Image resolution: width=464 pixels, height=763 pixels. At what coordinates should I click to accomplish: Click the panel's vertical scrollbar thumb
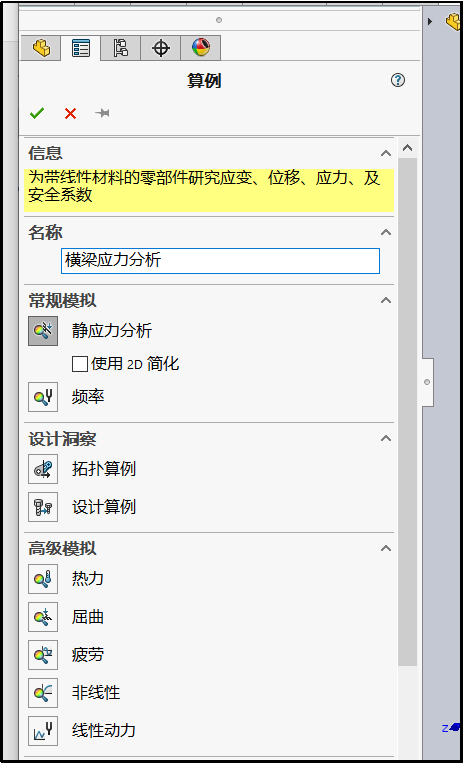point(408,412)
